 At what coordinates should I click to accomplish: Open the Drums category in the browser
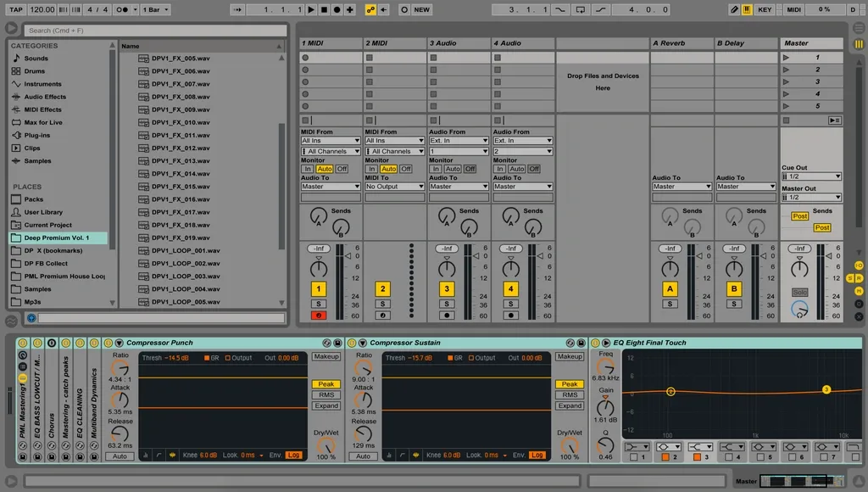[x=31, y=71]
